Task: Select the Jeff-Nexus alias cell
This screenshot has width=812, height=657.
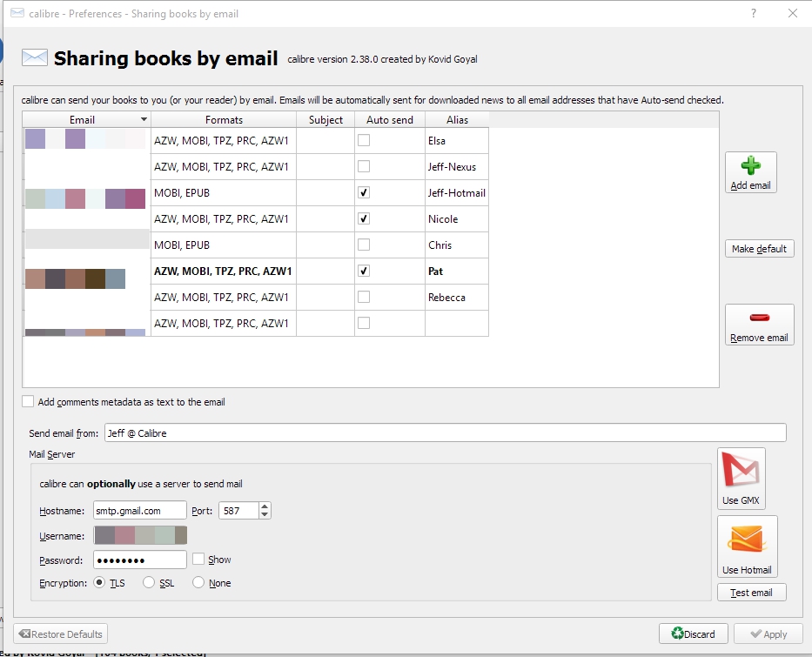Action: click(x=457, y=167)
